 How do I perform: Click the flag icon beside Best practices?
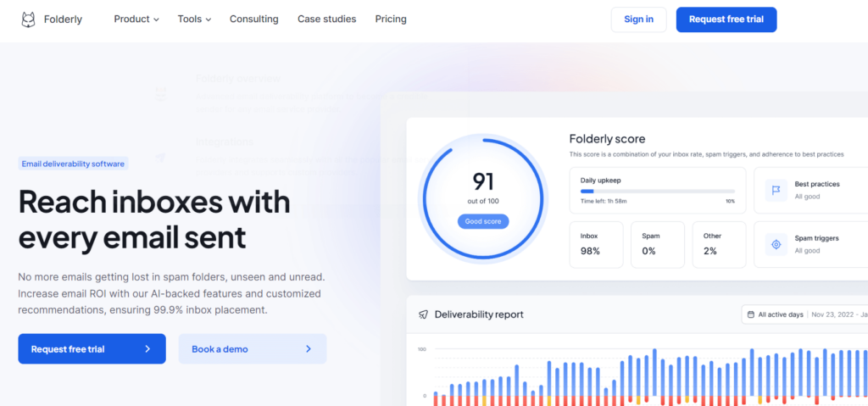click(x=776, y=190)
